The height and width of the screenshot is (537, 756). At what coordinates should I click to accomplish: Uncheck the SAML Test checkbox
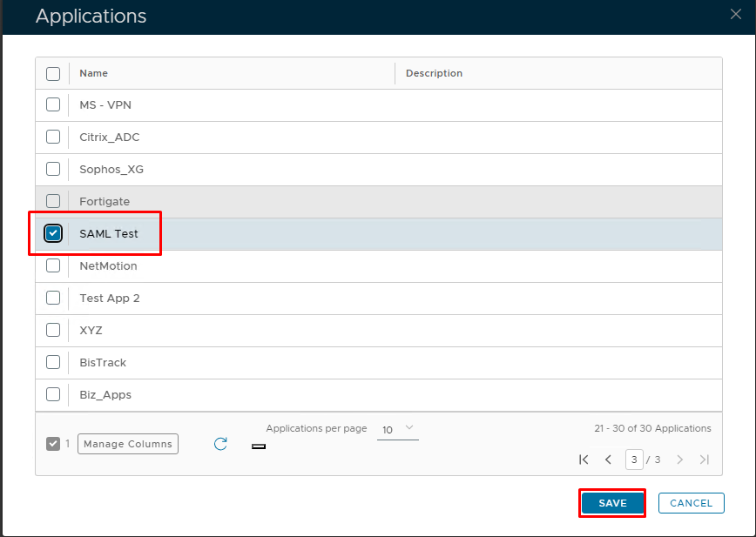point(53,233)
